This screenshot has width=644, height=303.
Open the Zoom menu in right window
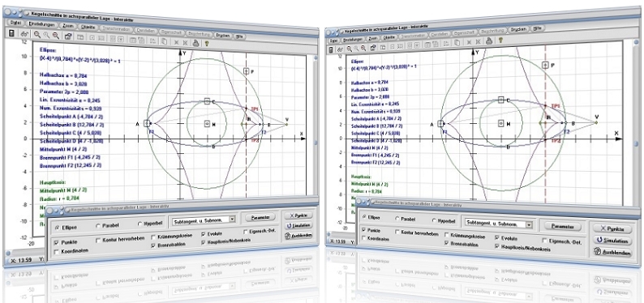(x=373, y=38)
